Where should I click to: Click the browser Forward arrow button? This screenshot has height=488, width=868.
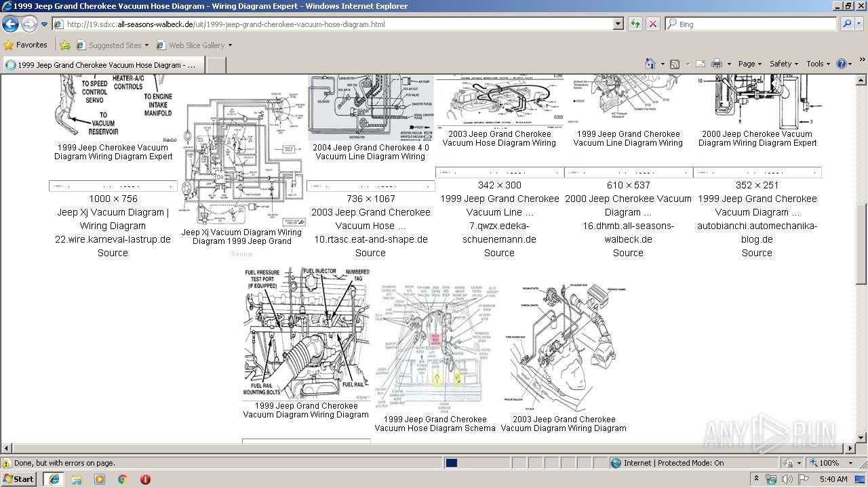pos(29,24)
